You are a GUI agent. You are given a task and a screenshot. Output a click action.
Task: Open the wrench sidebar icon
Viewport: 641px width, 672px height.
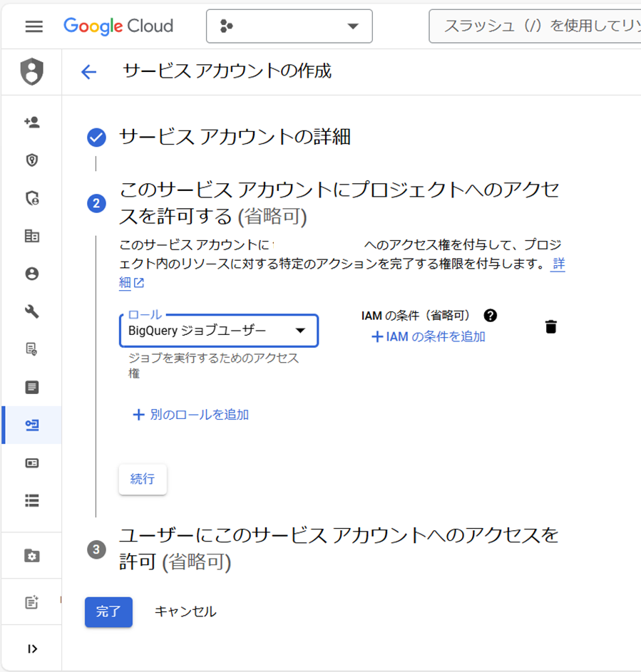(x=31, y=311)
